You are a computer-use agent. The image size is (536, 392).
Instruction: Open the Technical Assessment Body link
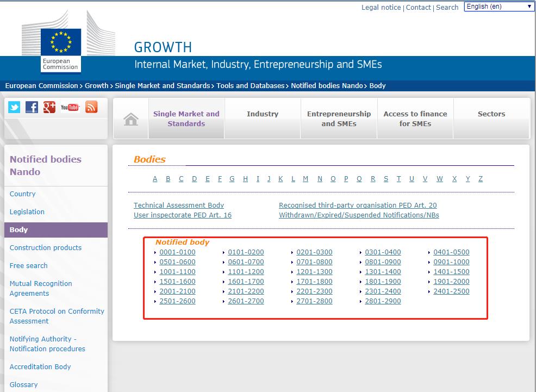[179, 206]
